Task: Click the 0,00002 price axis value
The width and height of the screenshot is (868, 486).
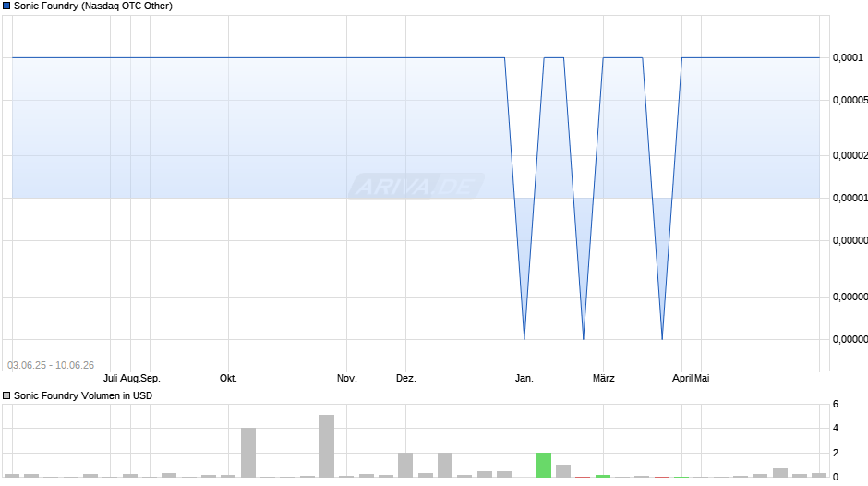Action: (x=850, y=156)
